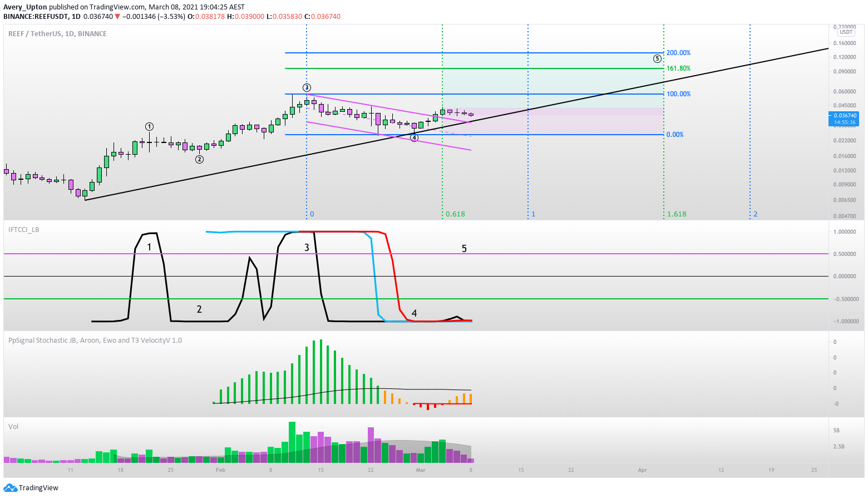Click the current price tag 0.036740

point(845,115)
